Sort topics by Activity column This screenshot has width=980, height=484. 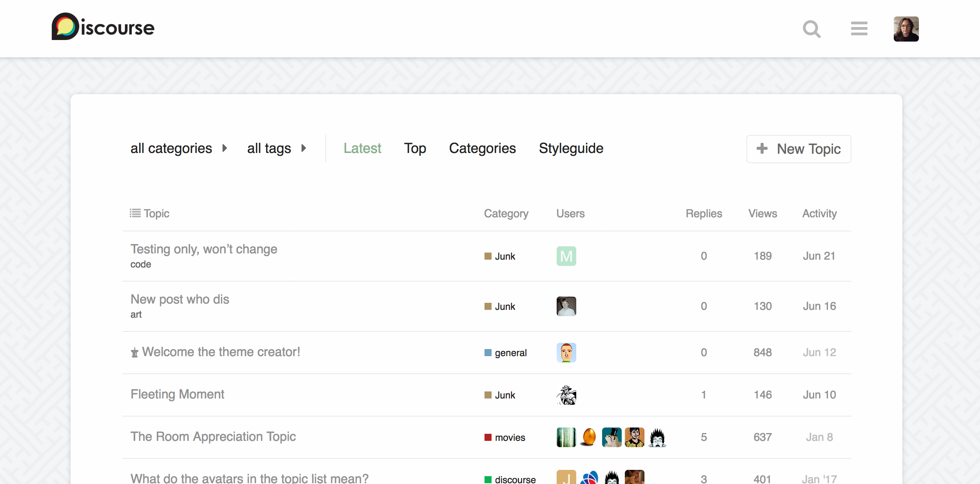[819, 213]
